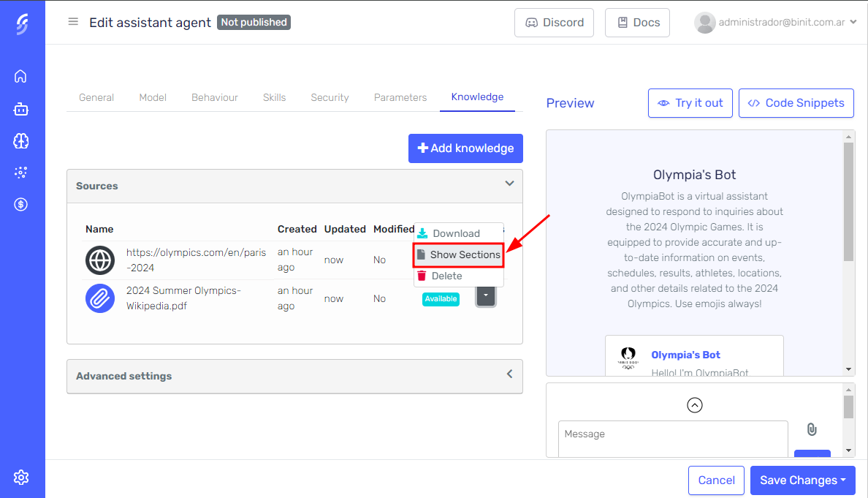Open the dotted cluster icon in the sidebar
868x498 pixels.
21,173
